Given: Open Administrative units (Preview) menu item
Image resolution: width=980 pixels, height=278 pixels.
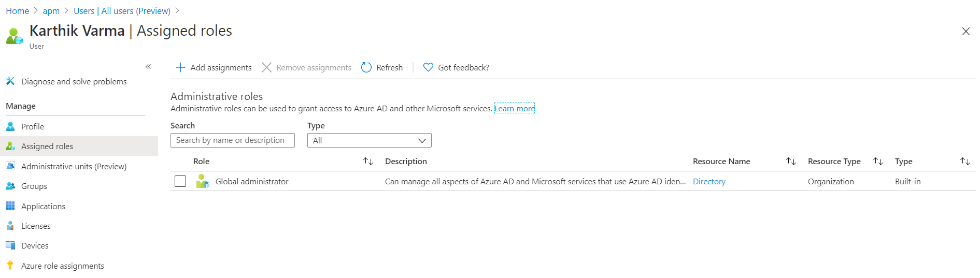Looking at the screenshot, I should 74,166.
